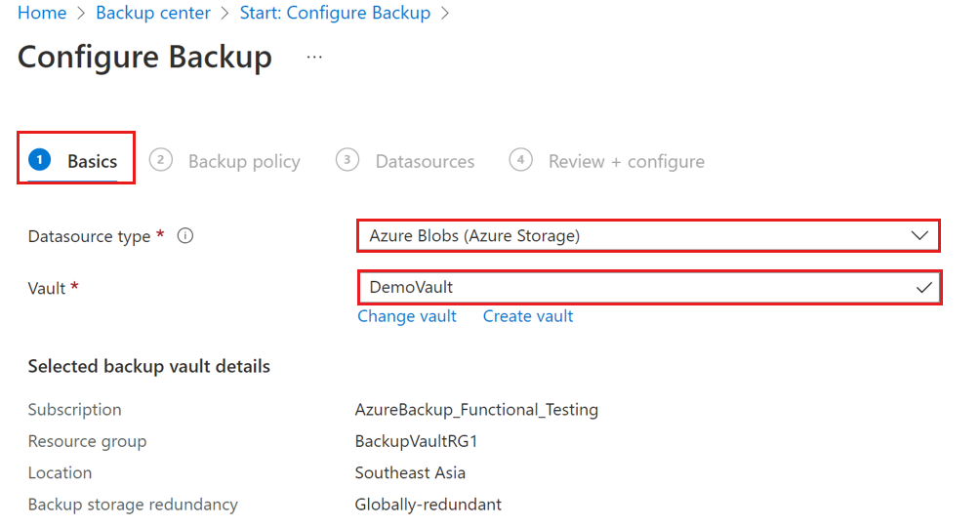Click the step 3 number circle
This screenshot has height=527, width=980.
click(347, 160)
